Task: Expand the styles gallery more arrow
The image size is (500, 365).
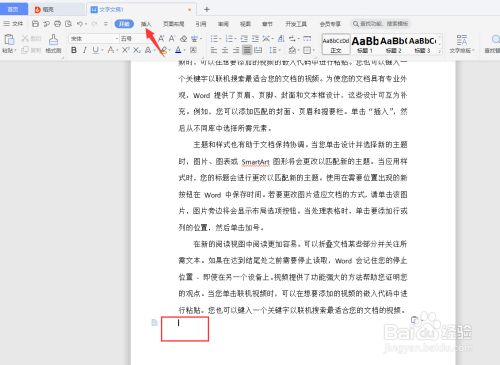Action: (x=440, y=51)
